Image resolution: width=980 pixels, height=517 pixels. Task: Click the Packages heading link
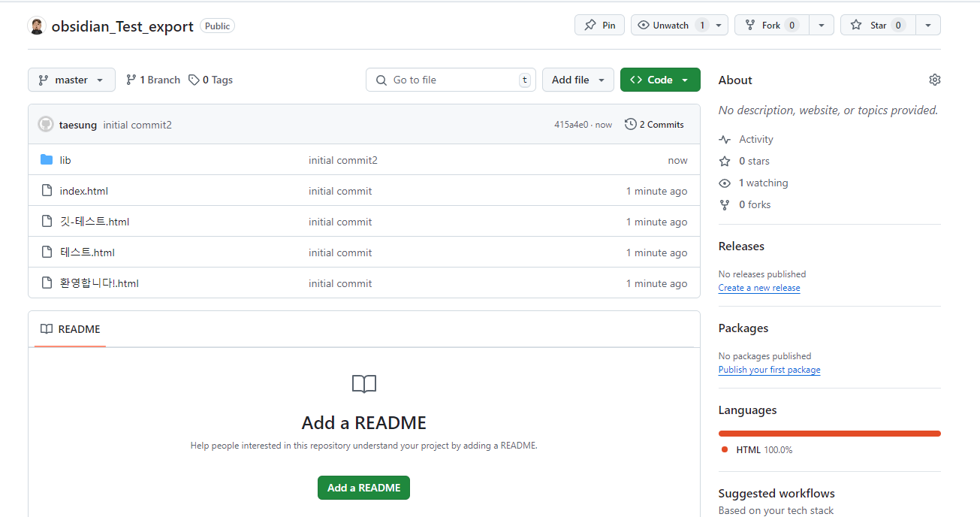[x=743, y=328]
